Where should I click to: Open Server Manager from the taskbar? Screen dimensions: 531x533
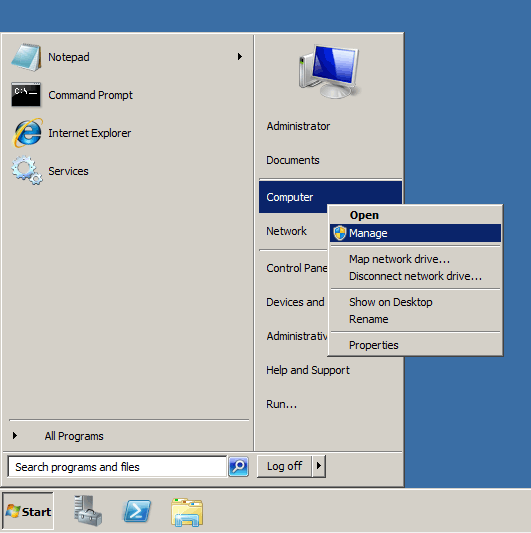88,511
